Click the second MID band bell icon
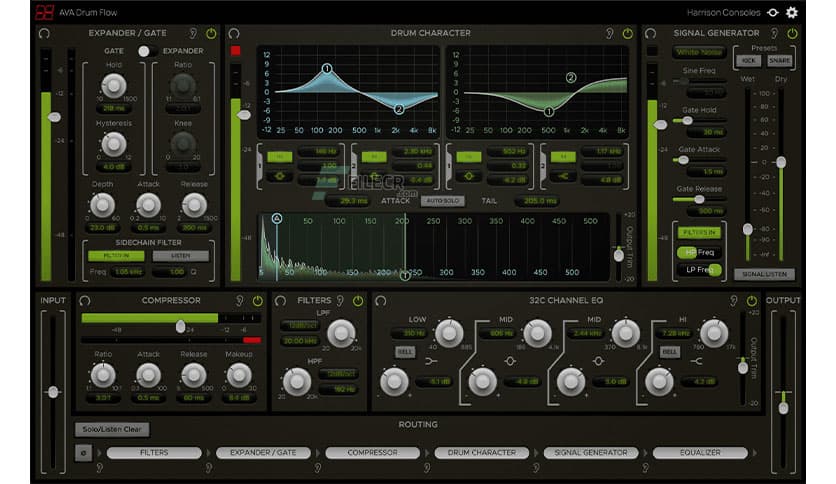This screenshot has width=836, height=484. (598, 361)
